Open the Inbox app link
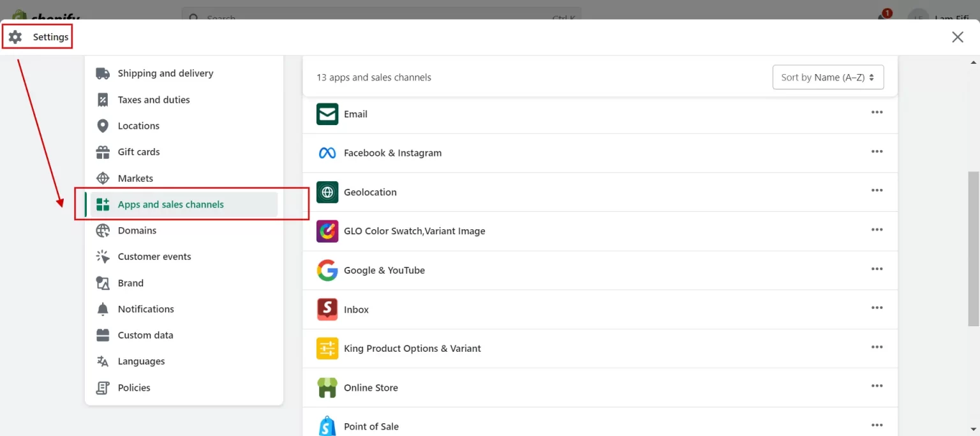980x436 pixels. coord(356,310)
